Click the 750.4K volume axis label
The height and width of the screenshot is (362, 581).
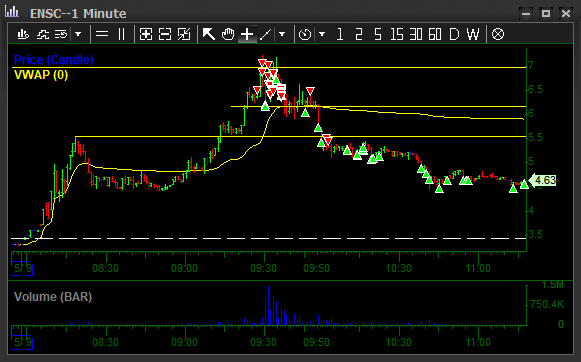click(x=547, y=305)
